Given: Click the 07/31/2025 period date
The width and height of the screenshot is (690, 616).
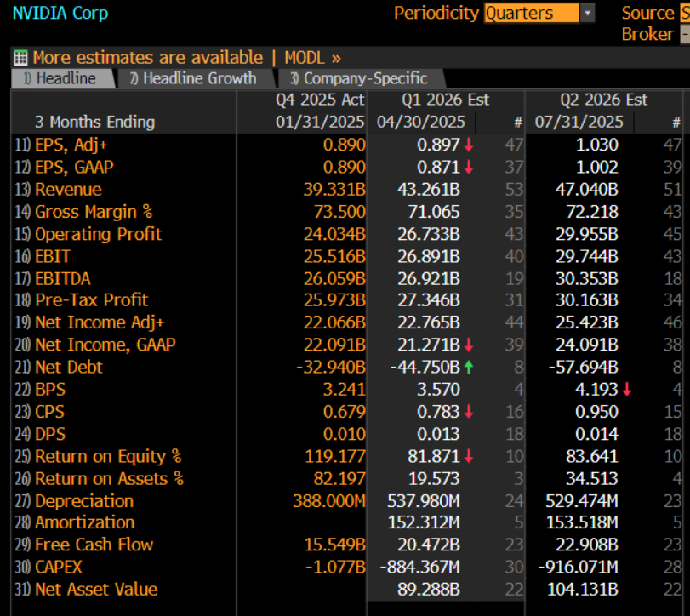Looking at the screenshot, I should tap(579, 122).
